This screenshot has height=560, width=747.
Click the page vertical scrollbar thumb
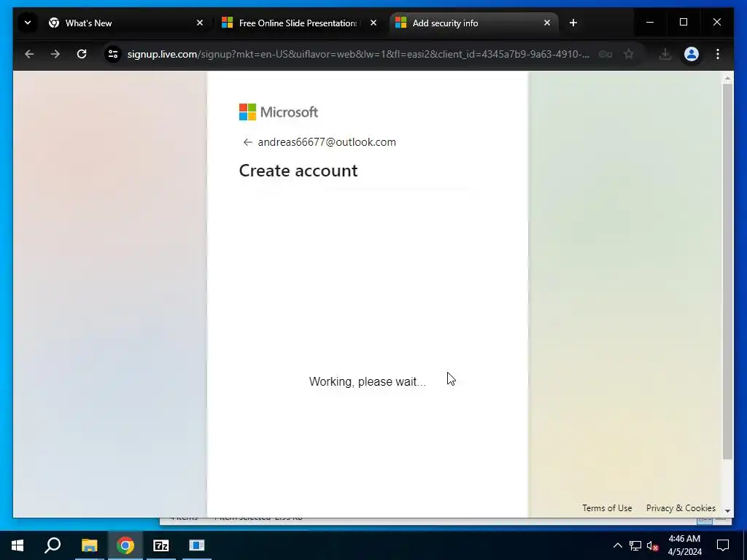(727, 271)
